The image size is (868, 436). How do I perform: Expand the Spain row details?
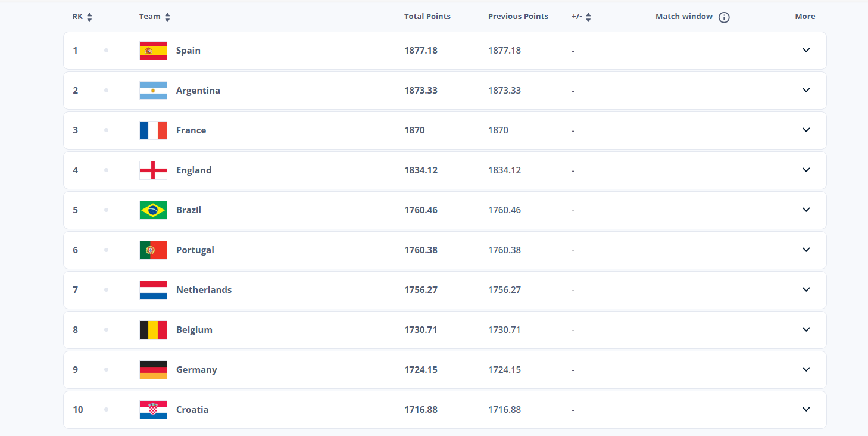click(x=806, y=50)
